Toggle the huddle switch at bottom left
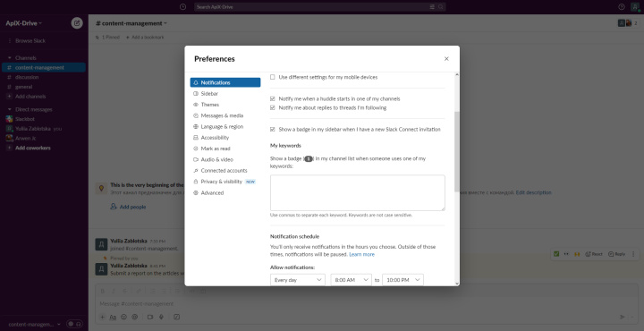644x331 pixels. (x=74, y=324)
